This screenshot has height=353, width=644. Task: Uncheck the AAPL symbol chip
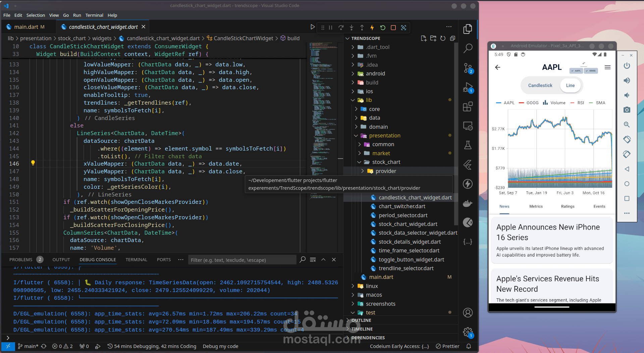[x=576, y=71]
